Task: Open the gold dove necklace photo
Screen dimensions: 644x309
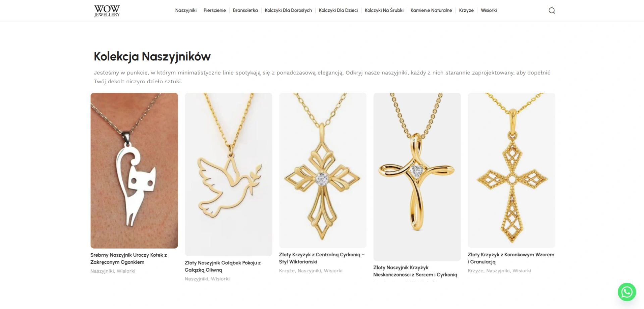Action: (228, 174)
